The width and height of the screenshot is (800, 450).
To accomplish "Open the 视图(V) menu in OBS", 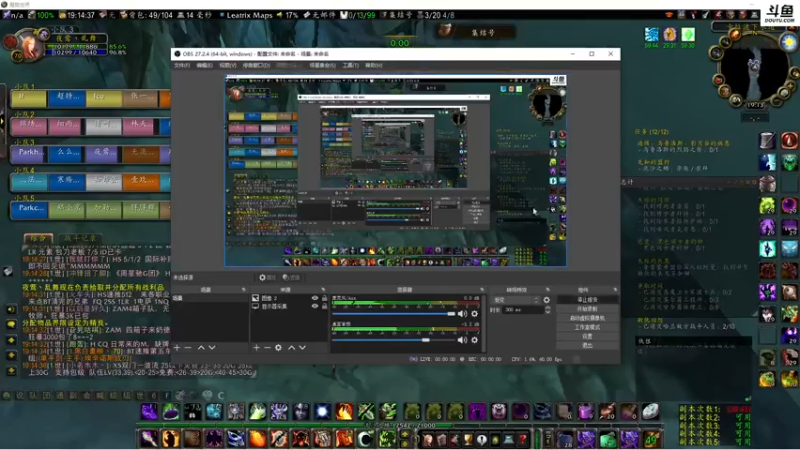I will 228,65.
